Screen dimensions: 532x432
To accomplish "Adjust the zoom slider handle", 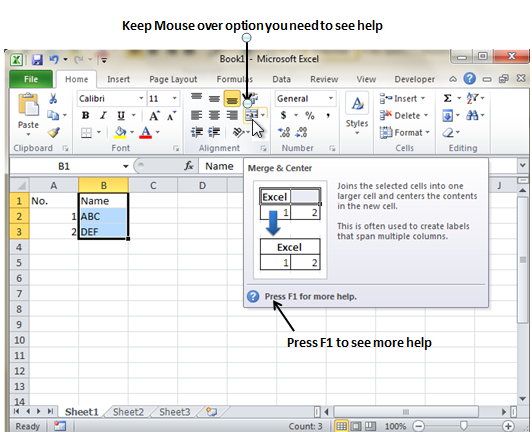I will click(x=463, y=426).
